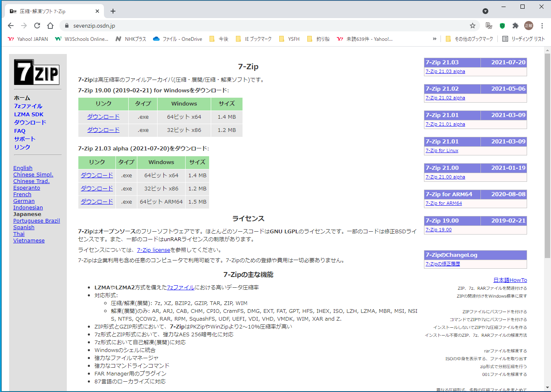Click 'zip形式で分割圧縮を行う' HowTo entry

tap(504, 367)
